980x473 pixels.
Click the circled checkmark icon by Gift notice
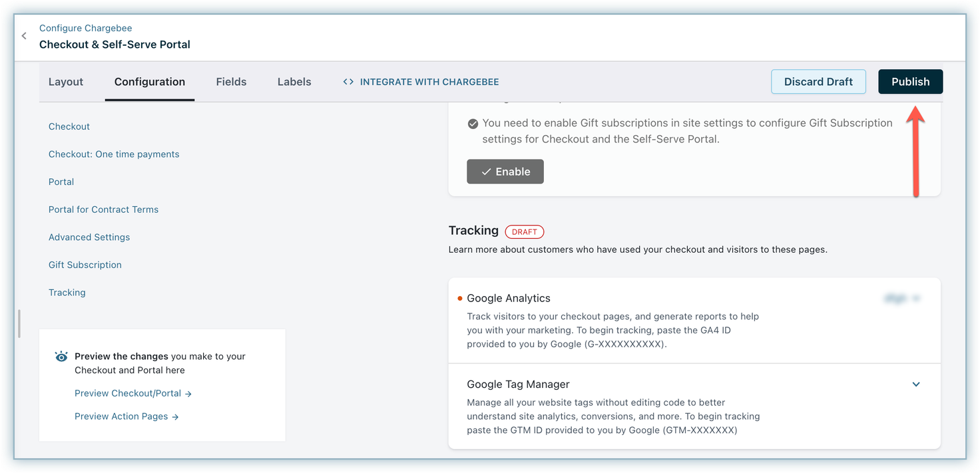click(473, 124)
